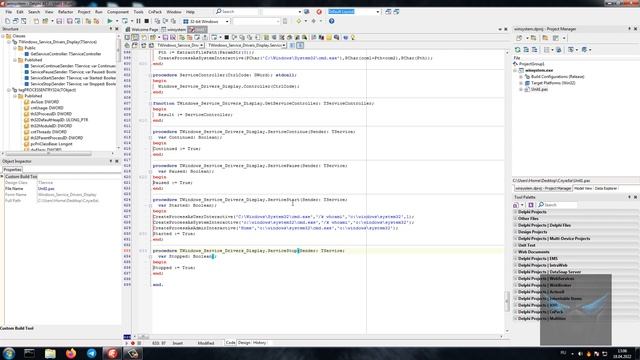Click the Pause icon in main toolbar
Image resolution: width=640 pixels, height=360 pixels.
(138, 21)
